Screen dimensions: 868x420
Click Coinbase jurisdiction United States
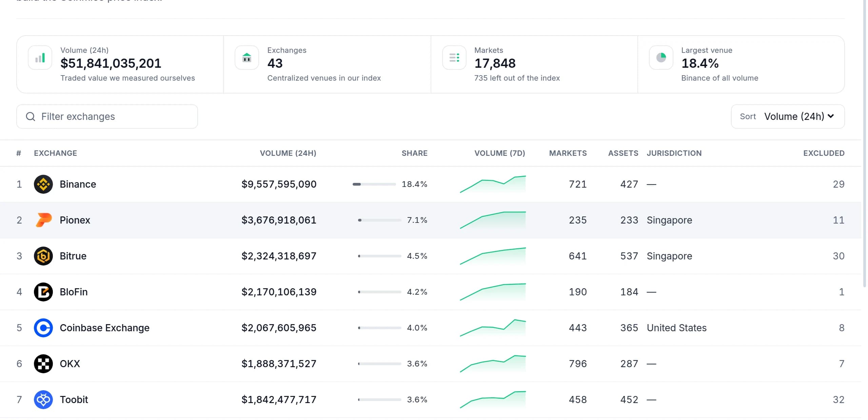pyautogui.click(x=677, y=328)
